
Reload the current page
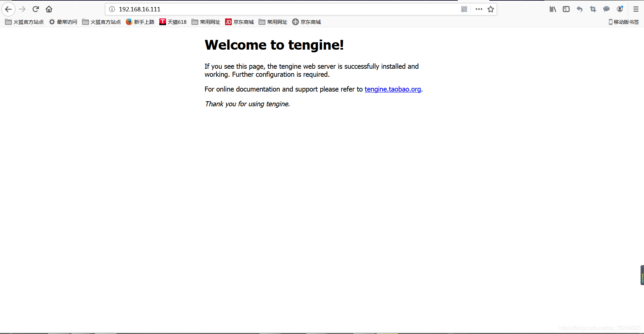point(36,9)
